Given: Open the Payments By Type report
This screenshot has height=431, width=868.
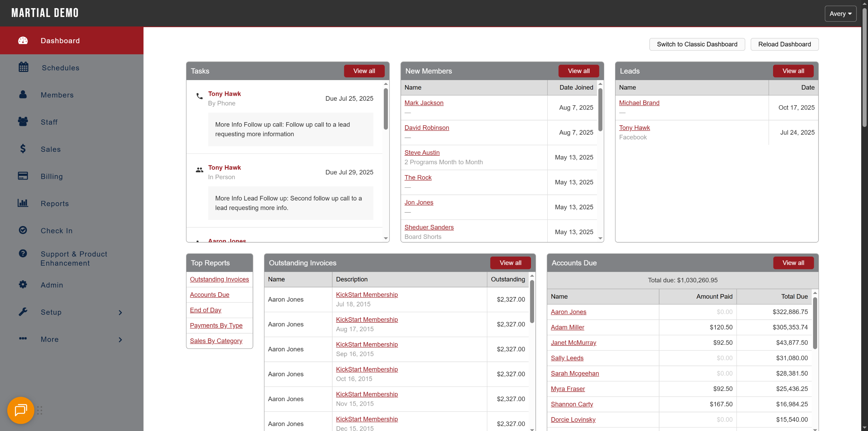Looking at the screenshot, I should (x=216, y=325).
